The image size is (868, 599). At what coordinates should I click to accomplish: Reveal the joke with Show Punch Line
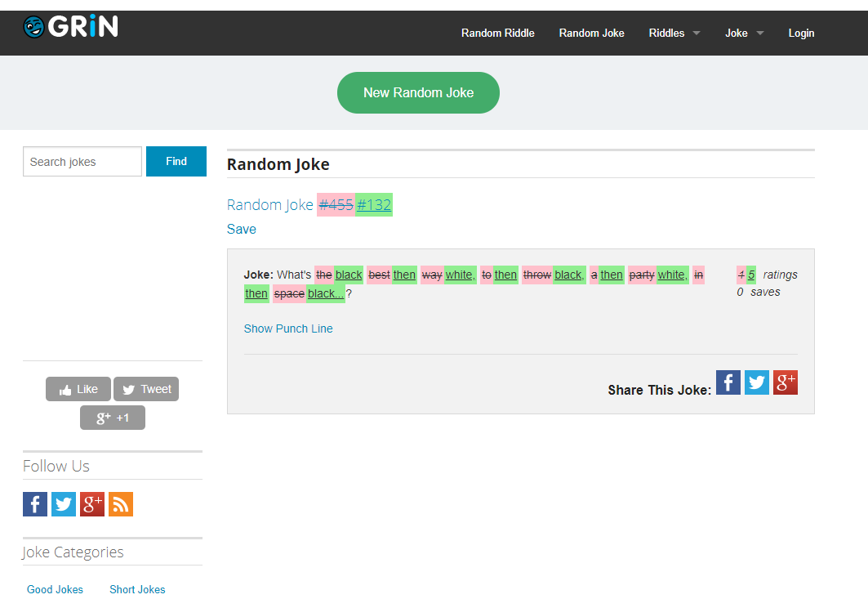(x=288, y=329)
